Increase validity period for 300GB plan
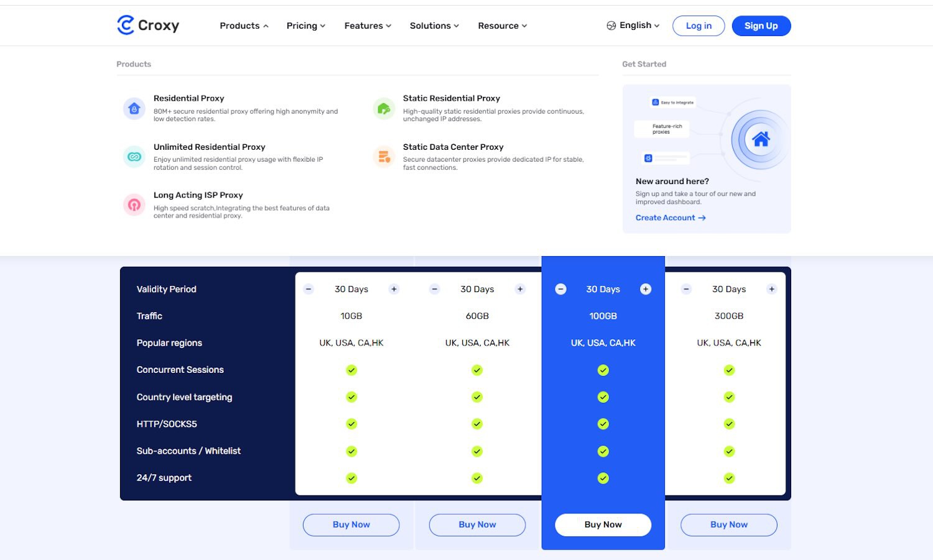Viewport: 933px width, 560px height. click(772, 289)
